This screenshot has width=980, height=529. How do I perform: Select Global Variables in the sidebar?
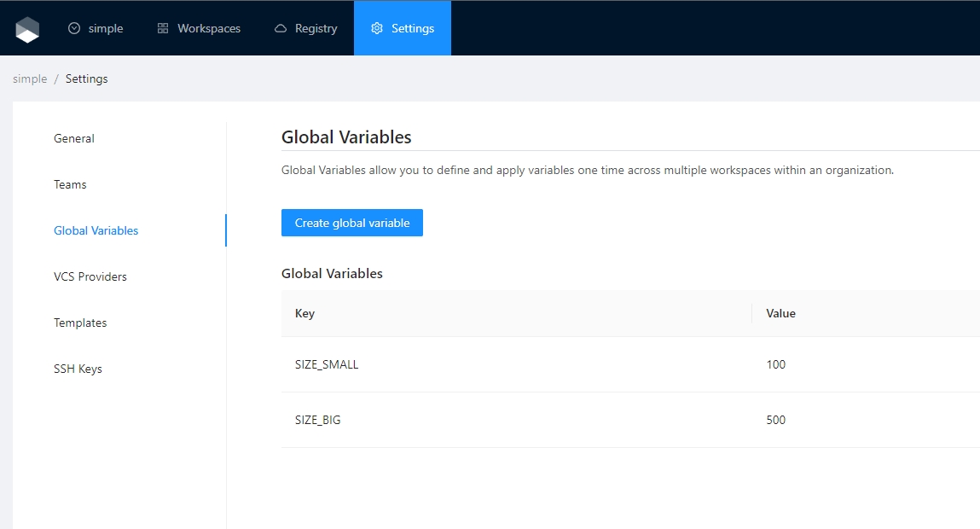[x=96, y=230]
